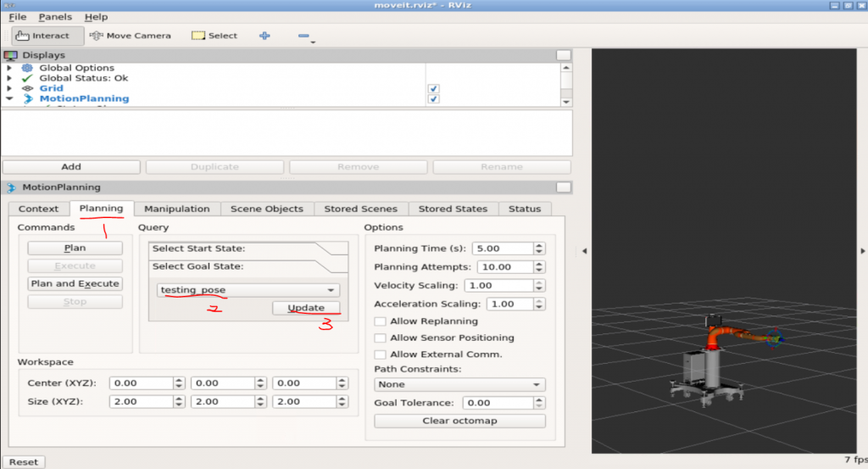
Task: Expand the Grid tree item arrow
Action: pos(9,88)
